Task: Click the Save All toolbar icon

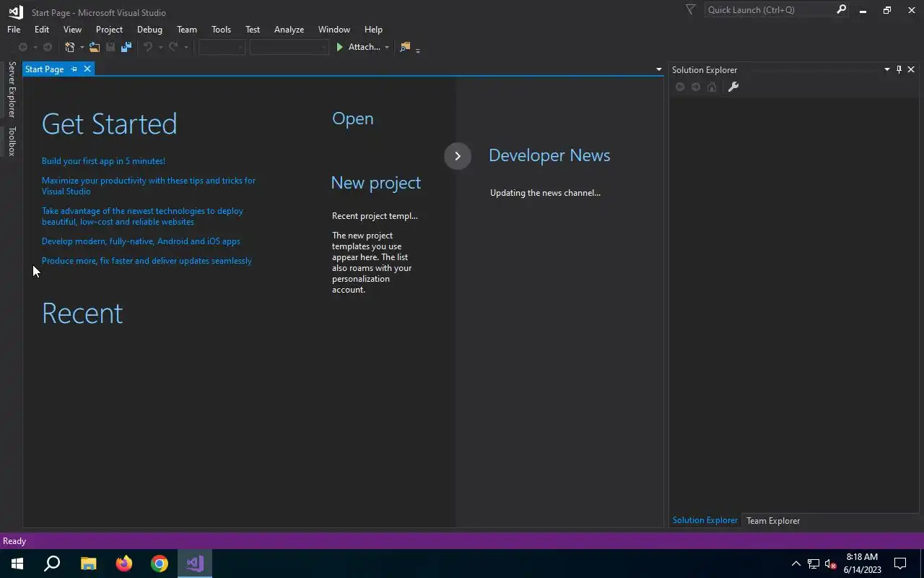Action: pyautogui.click(x=126, y=47)
